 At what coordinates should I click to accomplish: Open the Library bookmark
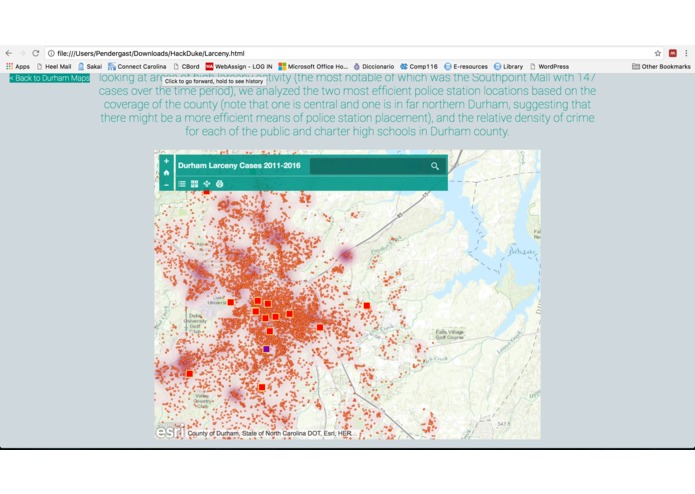pyautogui.click(x=508, y=66)
